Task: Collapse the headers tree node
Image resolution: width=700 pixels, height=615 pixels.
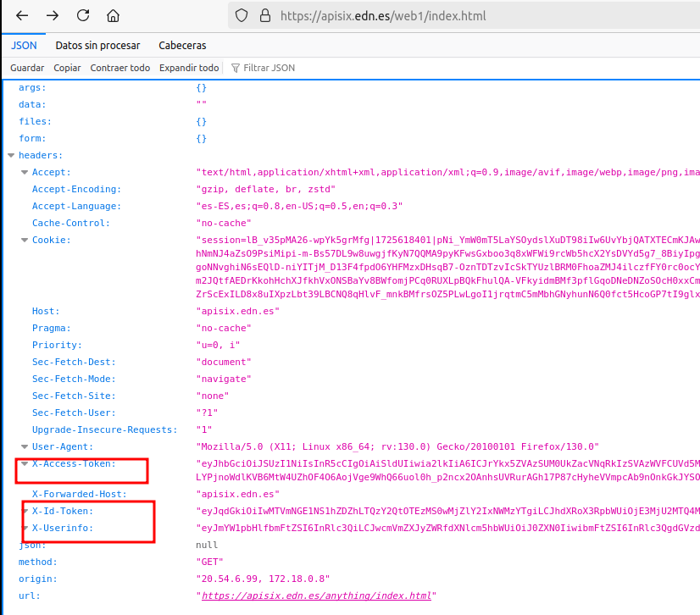Action: [11, 156]
